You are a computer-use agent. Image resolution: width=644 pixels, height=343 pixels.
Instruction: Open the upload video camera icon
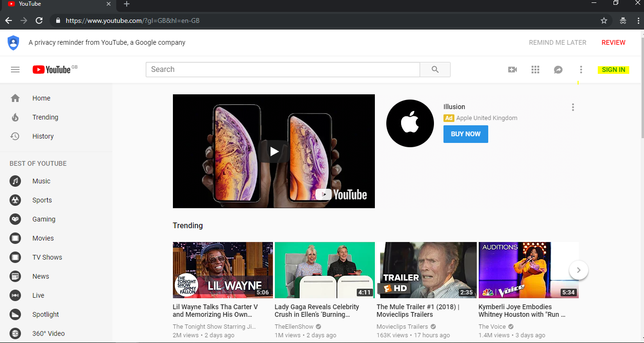coord(513,70)
